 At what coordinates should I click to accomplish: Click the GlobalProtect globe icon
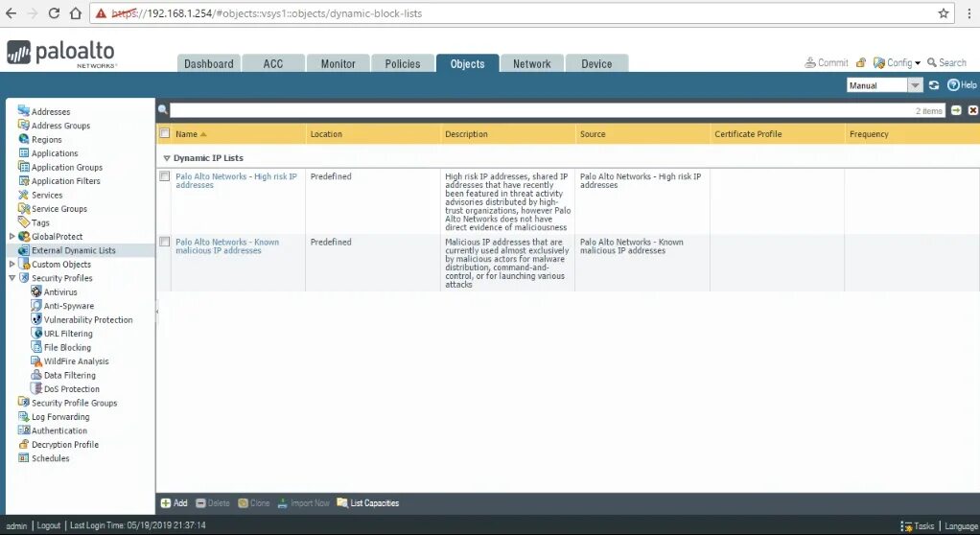coord(24,236)
